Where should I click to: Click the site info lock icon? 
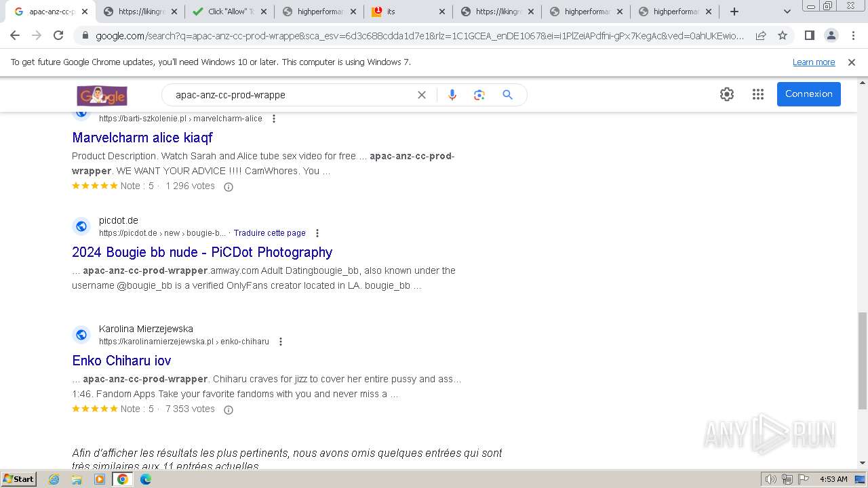click(x=85, y=36)
